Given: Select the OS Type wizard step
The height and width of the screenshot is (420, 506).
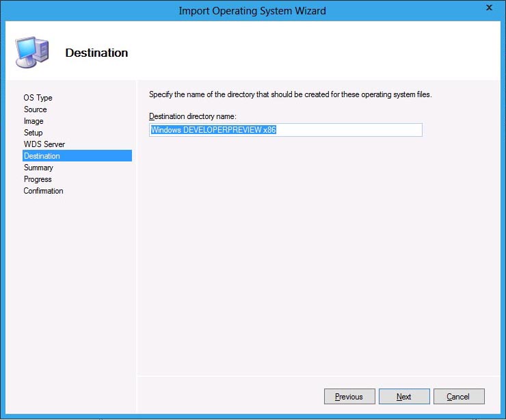Looking at the screenshot, I should [x=38, y=98].
